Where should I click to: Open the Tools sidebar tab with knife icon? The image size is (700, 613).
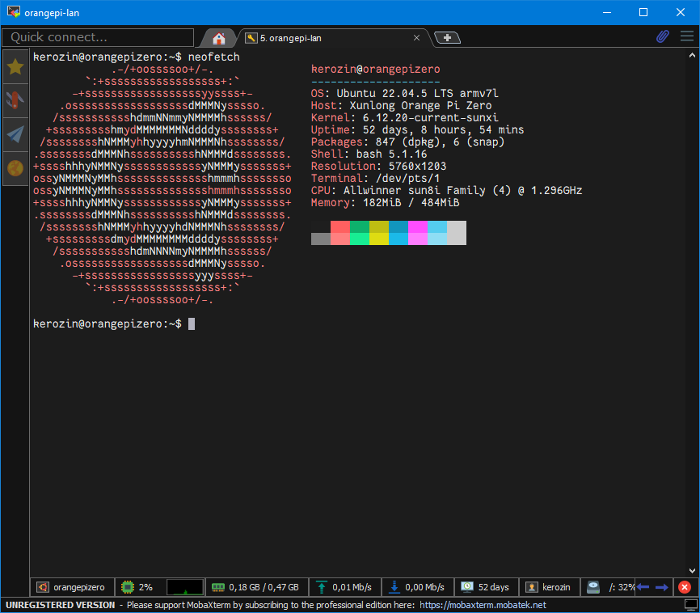pos(15,100)
